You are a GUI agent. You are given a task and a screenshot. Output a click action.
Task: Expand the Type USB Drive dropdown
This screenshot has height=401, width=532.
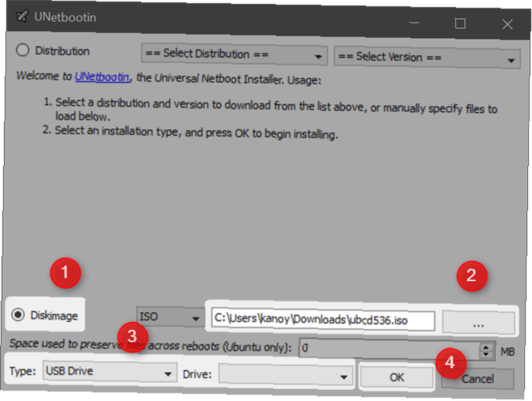[x=110, y=372]
